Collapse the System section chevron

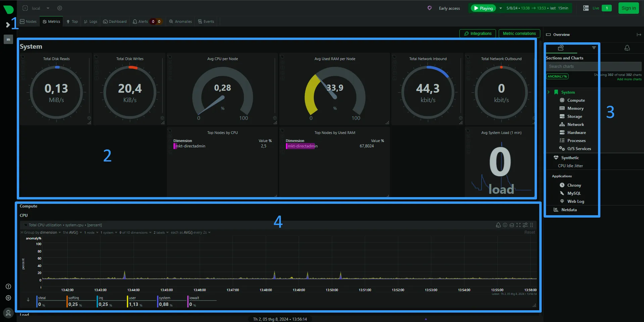[x=549, y=92]
